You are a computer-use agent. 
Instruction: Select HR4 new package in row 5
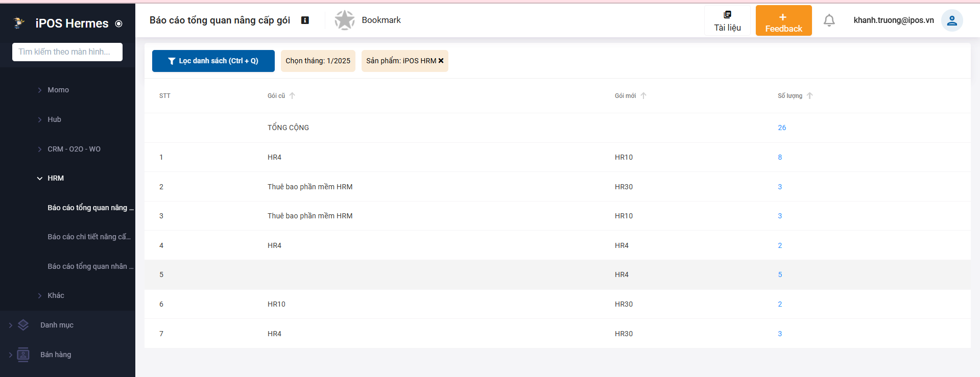click(622, 274)
